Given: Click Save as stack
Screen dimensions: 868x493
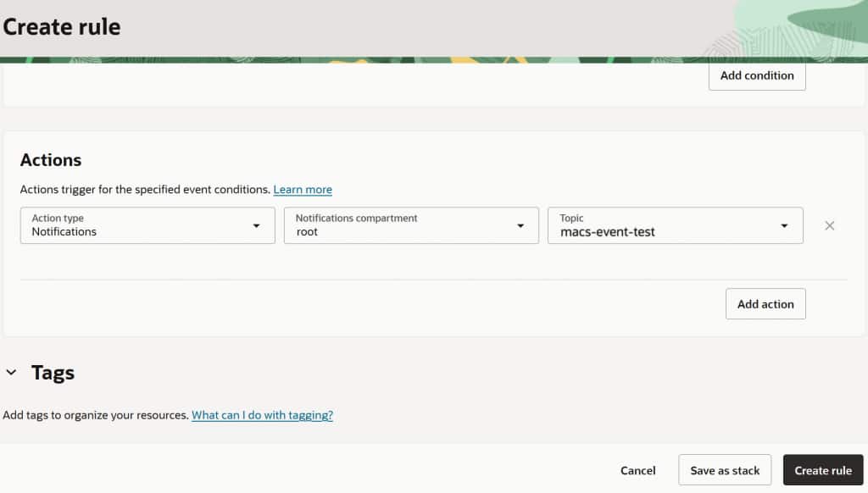Looking at the screenshot, I should point(725,470).
